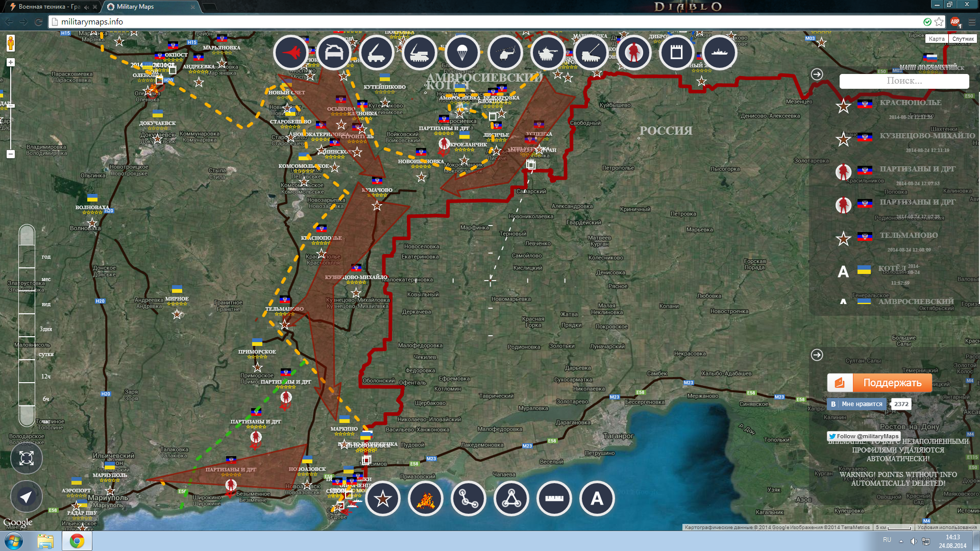Select the paratrooper parachute icon
Screen dimensions: 980x551
pyautogui.click(x=462, y=53)
